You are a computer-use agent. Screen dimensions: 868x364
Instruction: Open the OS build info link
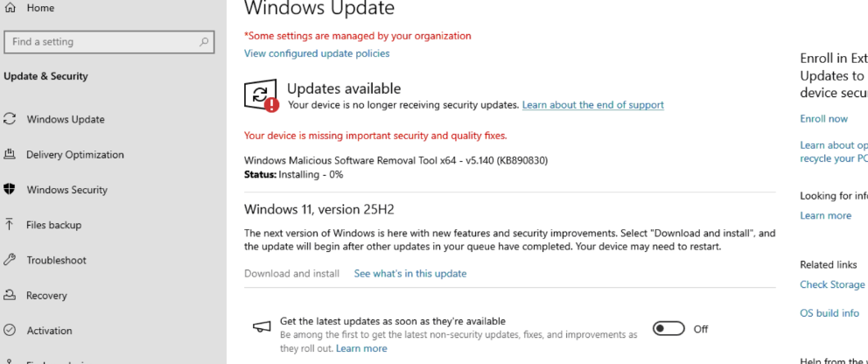click(x=829, y=312)
